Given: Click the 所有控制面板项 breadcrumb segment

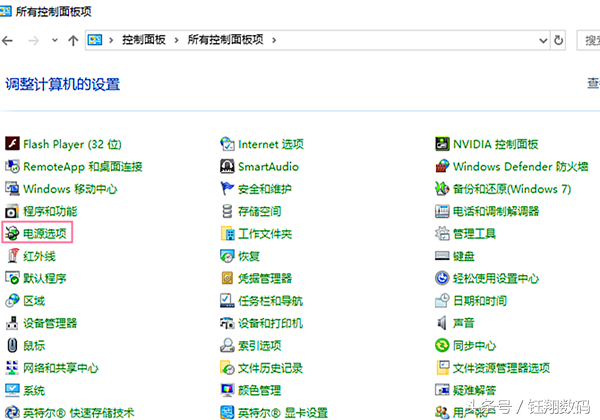Looking at the screenshot, I should coord(225,40).
